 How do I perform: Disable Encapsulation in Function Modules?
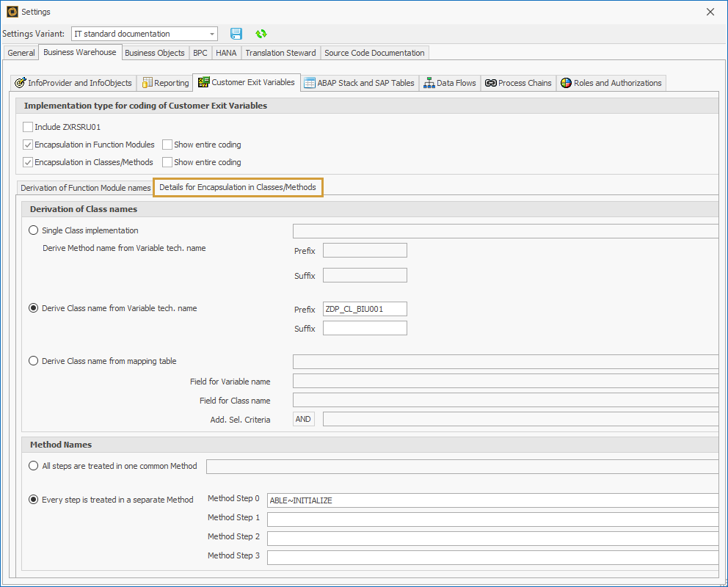pos(27,145)
